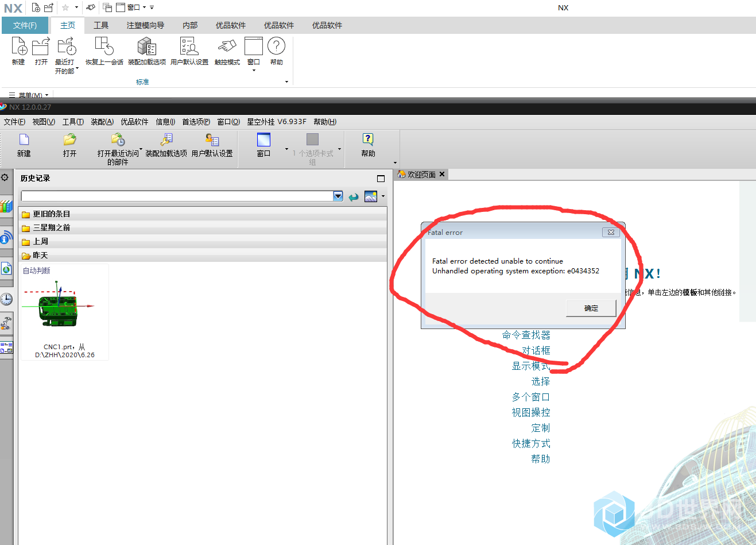Click question-mark 帮助 icon in upper ribbon

pos(276,46)
